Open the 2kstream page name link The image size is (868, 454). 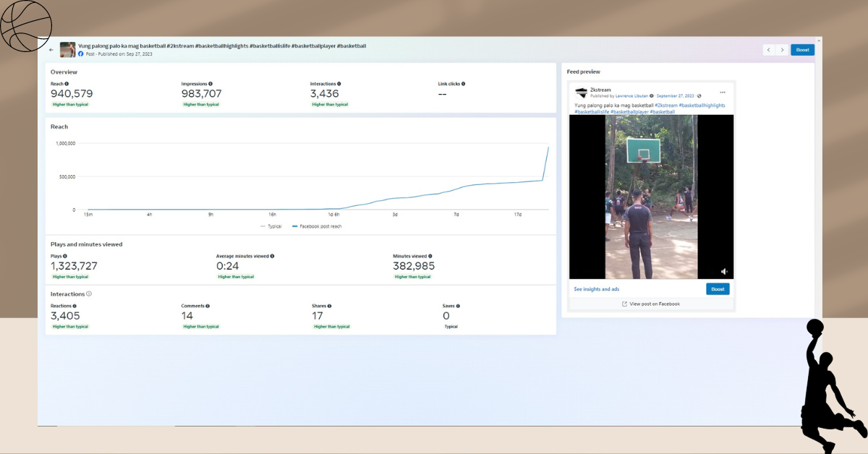(600, 90)
